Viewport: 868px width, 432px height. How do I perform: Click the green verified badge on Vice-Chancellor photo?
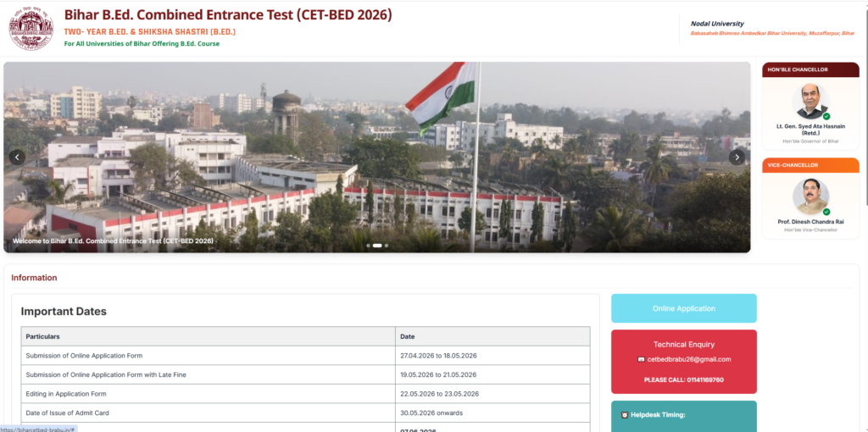click(x=826, y=212)
